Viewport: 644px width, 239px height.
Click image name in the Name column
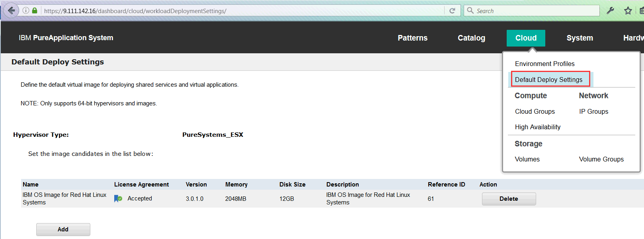pyautogui.click(x=64, y=198)
